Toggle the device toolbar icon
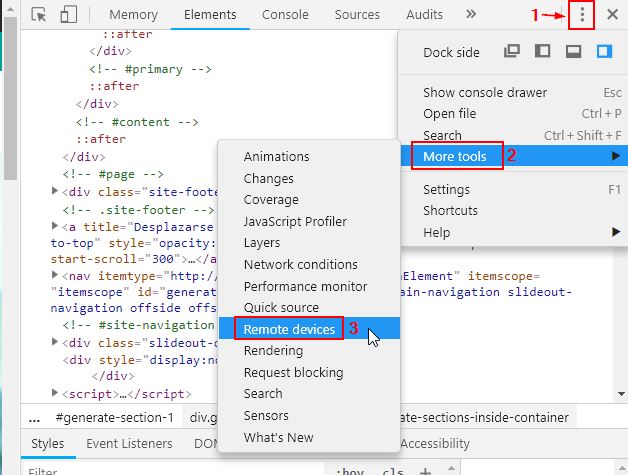 pos(68,14)
